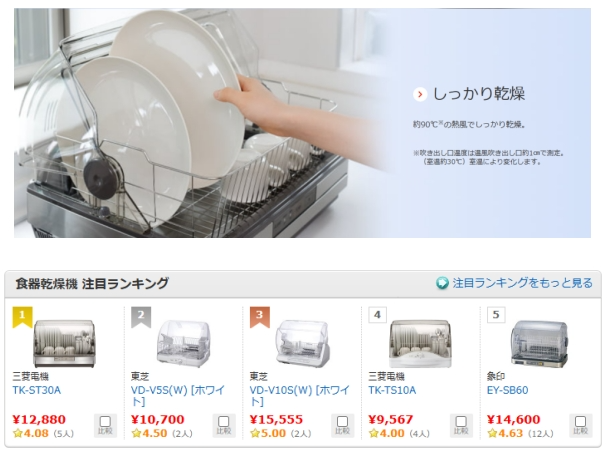
Task: Open the VD-V5S(W) ホワイト product link
Action: 178,396
